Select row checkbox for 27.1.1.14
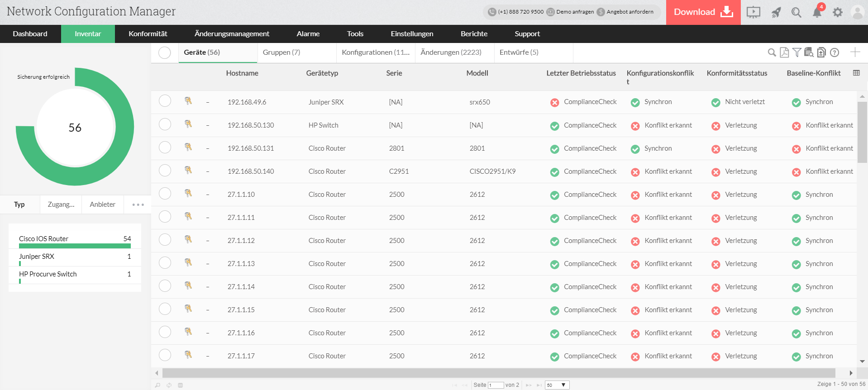Viewport: 868px width, 390px height. point(165,285)
